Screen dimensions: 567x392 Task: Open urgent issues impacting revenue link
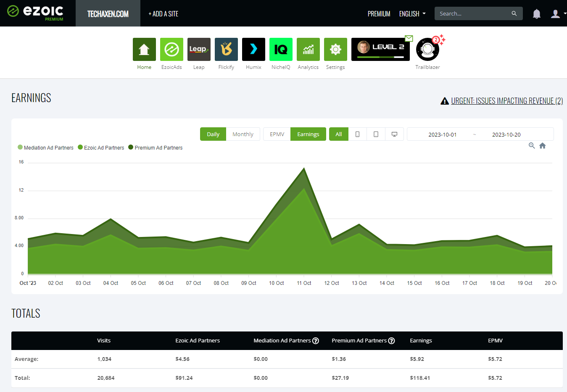(507, 101)
